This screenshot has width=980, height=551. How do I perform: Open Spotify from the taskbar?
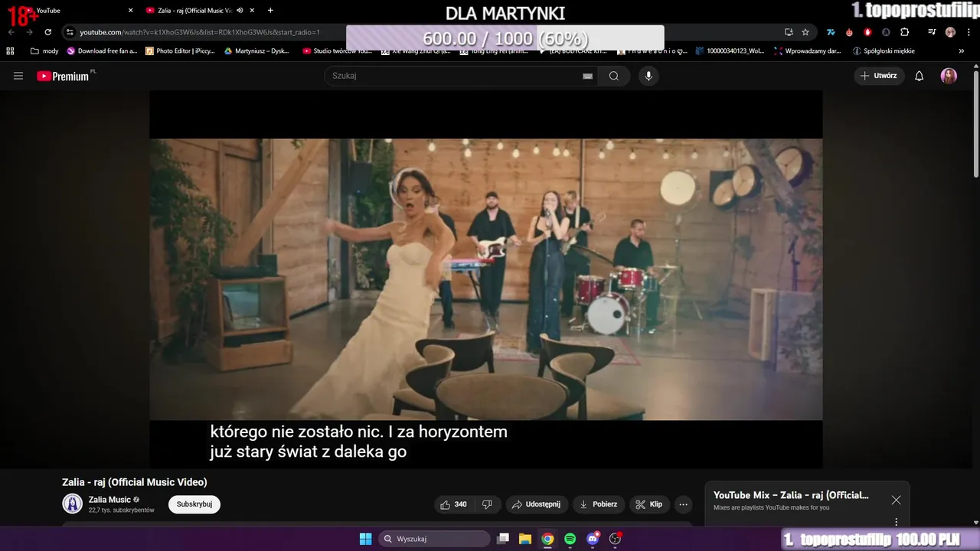coord(570,539)
